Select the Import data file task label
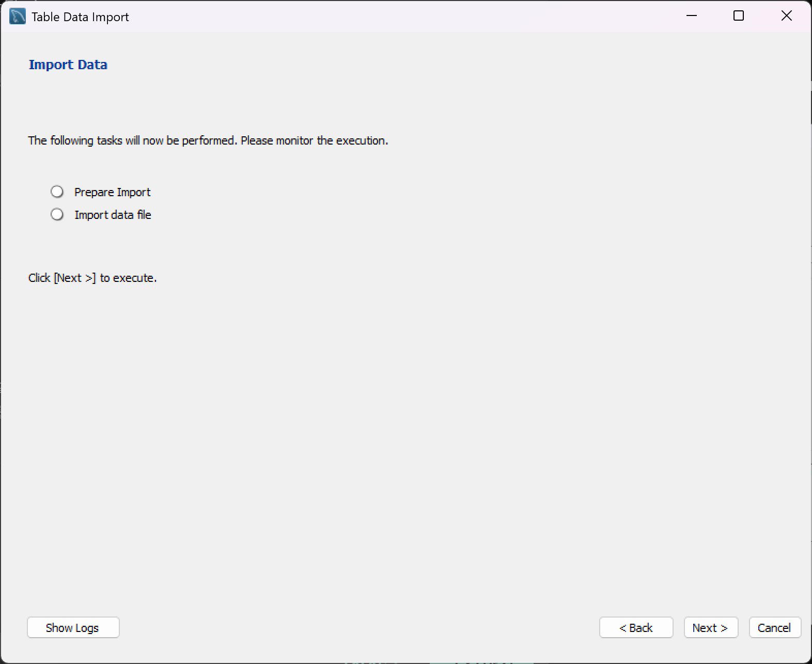The height and width of the screenshot is (664, 812). [x=113, y=215]
